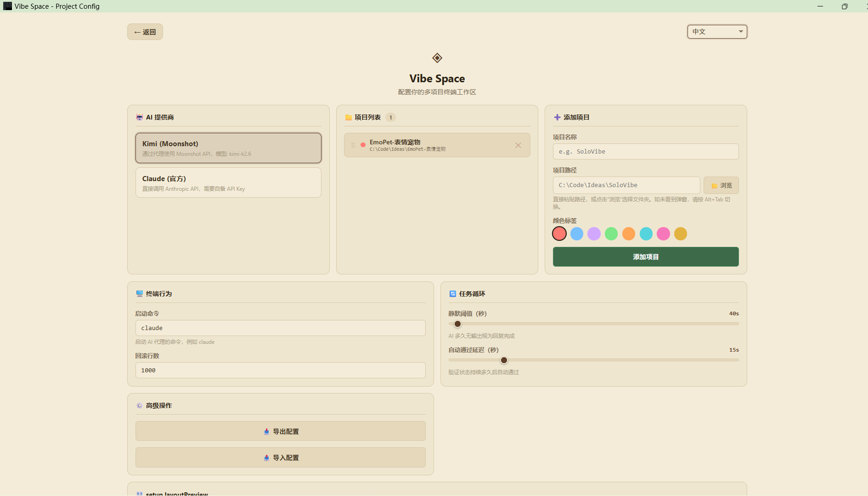This screenshot has height=496, width=868.
Task: Click the project list folder icon
Action: tap(349, 117)
